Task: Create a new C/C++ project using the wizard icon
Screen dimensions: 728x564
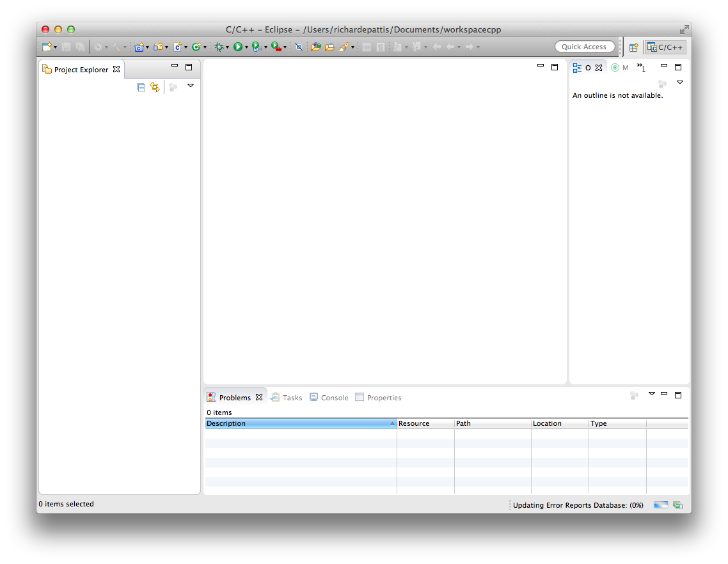Action: (x=140, y=46)
